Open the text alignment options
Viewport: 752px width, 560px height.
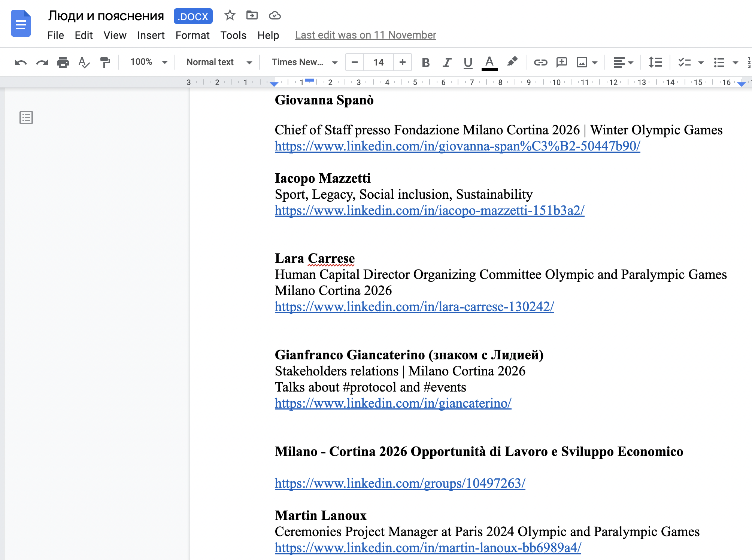tap(623, 63)
